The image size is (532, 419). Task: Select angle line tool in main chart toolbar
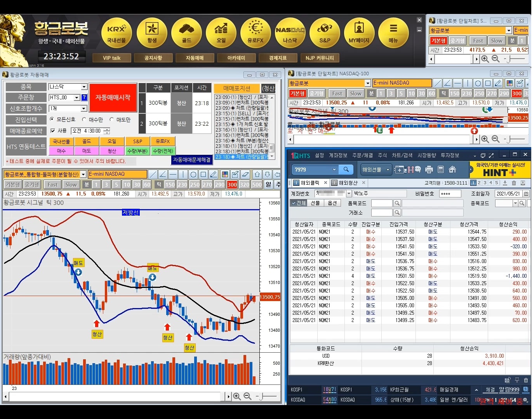163,174
